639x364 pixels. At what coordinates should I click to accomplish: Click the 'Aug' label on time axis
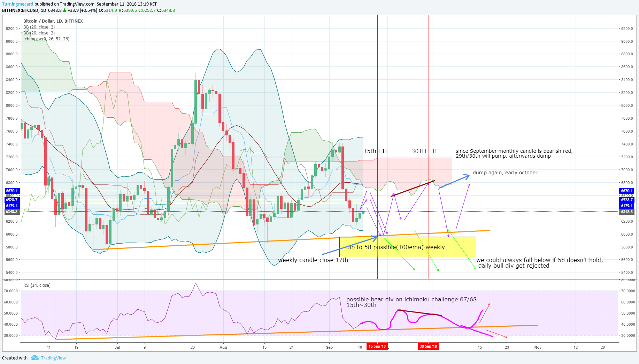pyautogui.click(x=223, y=347)
